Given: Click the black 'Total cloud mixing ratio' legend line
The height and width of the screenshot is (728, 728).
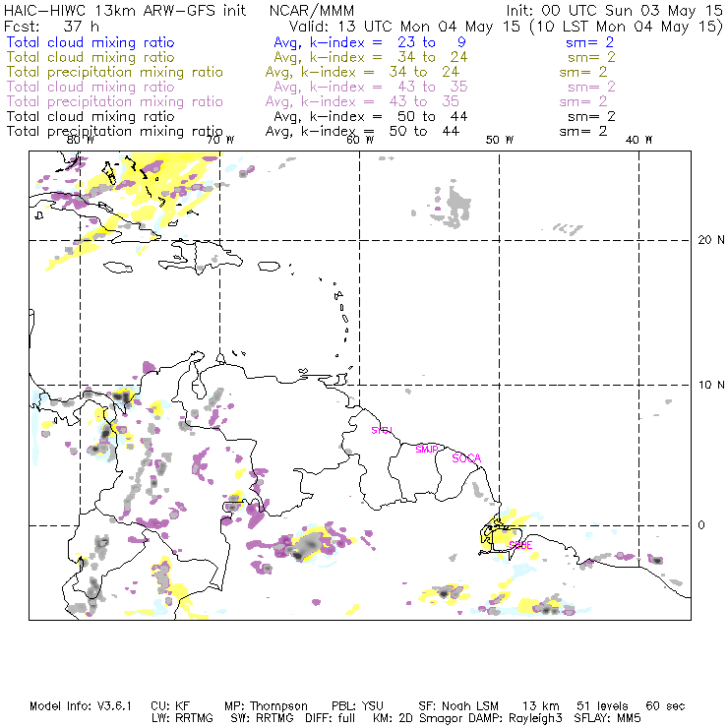Looking at the screenshot, I should [91, 116].
